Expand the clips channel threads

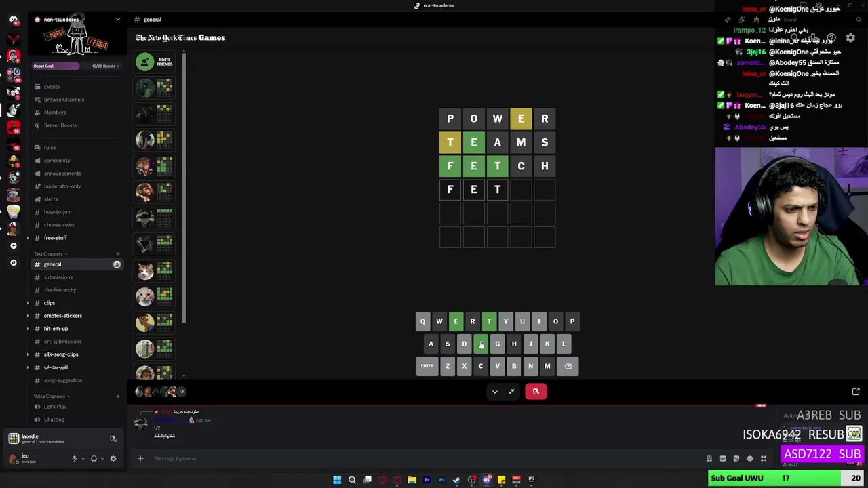[28, 303]
